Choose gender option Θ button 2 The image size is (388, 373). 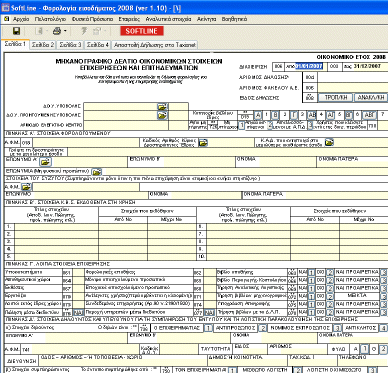point(383,349)
